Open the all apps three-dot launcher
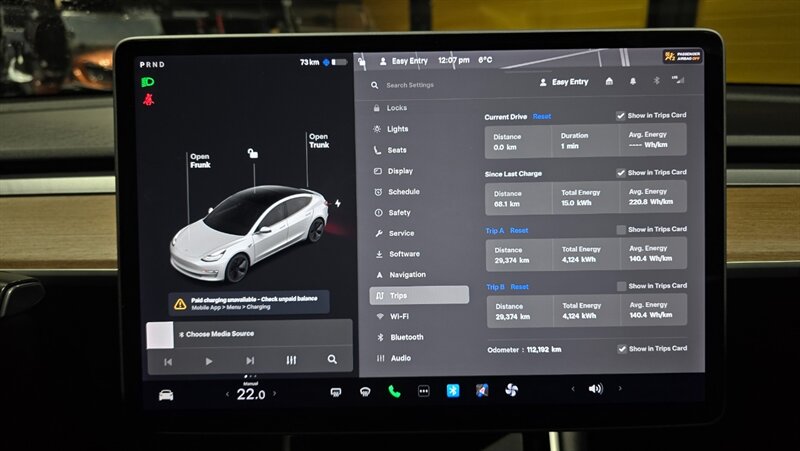This screenshot has width=800, height=451. (423, 391)
